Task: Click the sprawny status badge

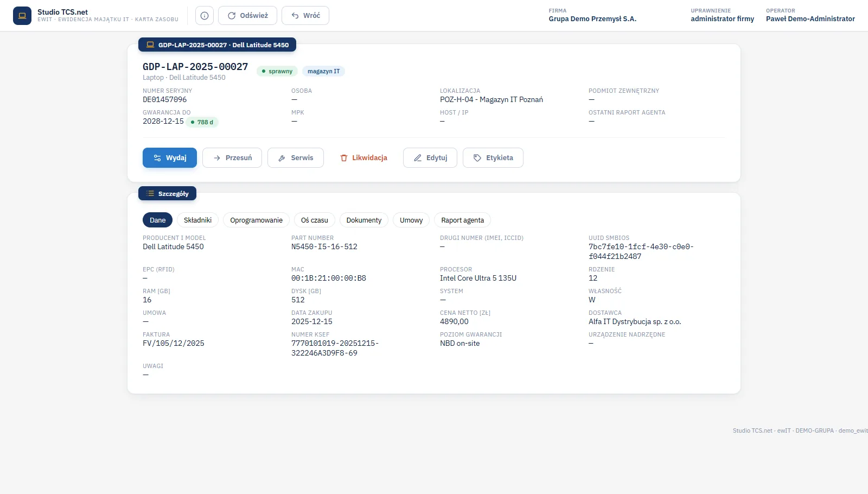Action: (x=277, y=71)
